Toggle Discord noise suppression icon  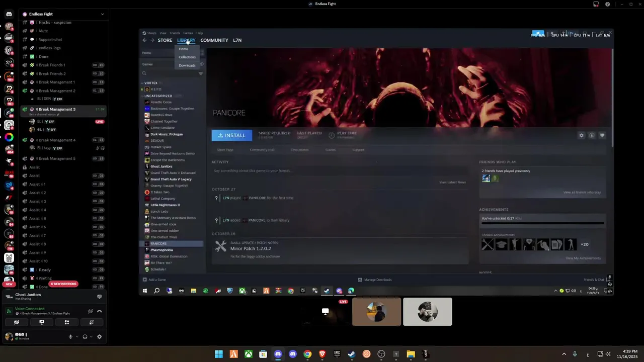pyautogui.click(x=90, y=311)
